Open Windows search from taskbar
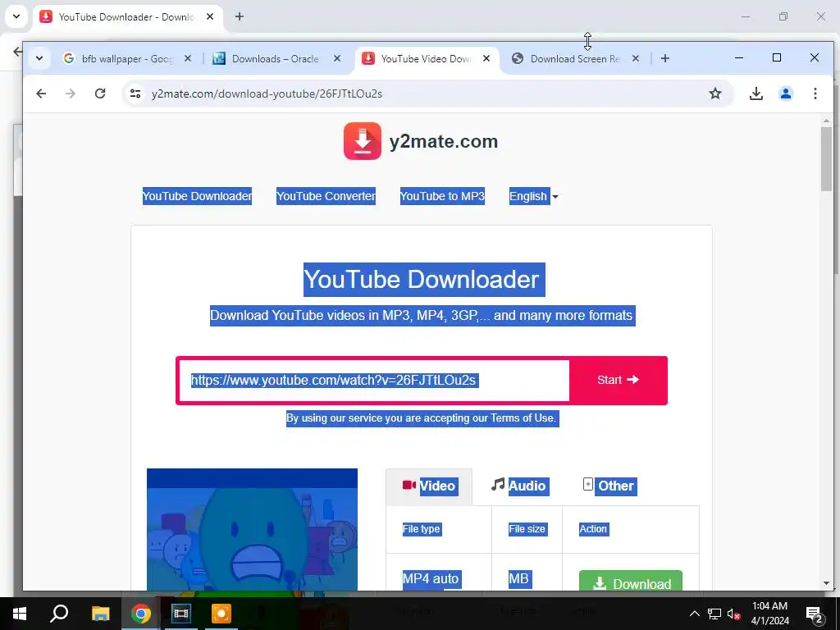This screenshot has height=630, width=840. (59, 614)
